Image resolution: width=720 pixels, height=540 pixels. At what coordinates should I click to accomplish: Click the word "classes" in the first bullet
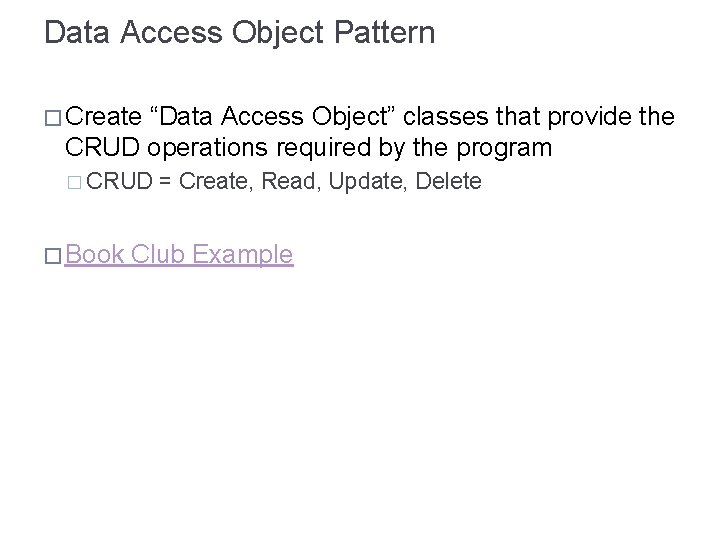(x=445, y=116)
